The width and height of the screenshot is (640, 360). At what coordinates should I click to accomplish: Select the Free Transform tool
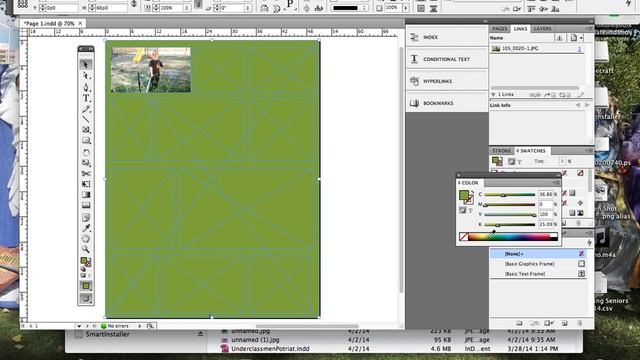click(86, 184)
